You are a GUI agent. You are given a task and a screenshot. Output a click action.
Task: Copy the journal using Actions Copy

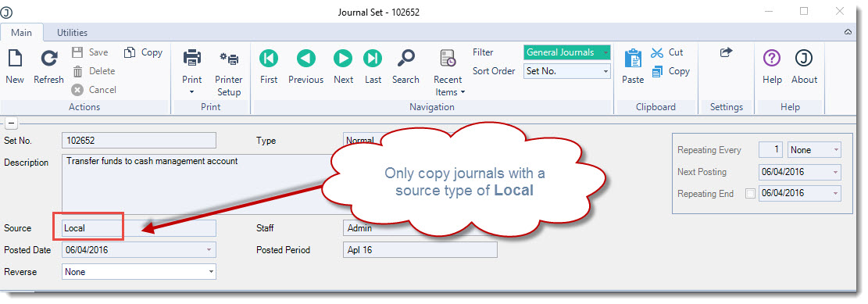[144, 52]
